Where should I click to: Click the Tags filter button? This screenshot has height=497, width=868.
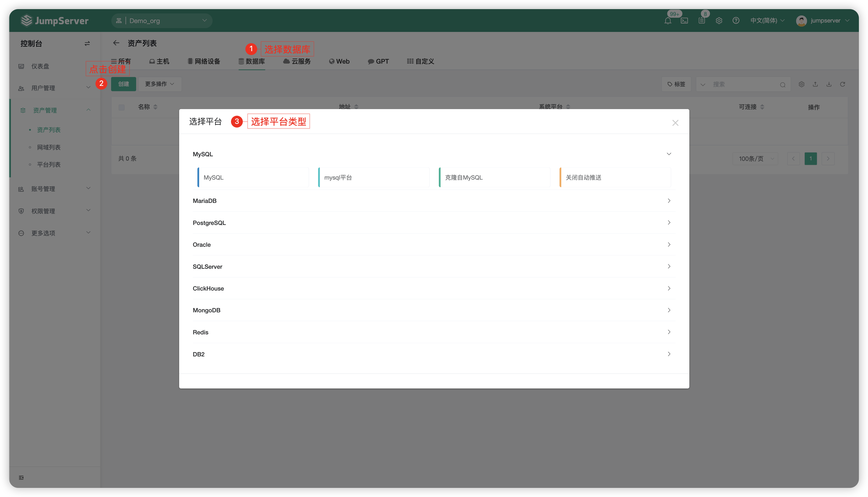click(676, 84)
